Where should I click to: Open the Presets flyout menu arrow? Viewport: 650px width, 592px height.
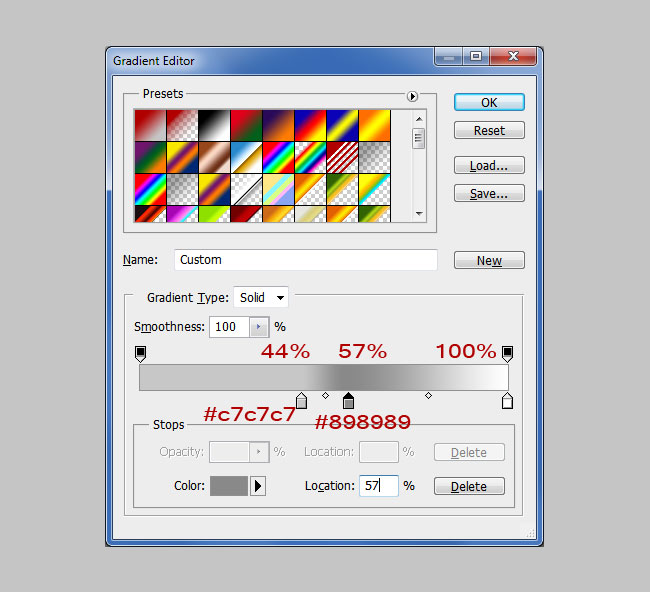(412, 97)
